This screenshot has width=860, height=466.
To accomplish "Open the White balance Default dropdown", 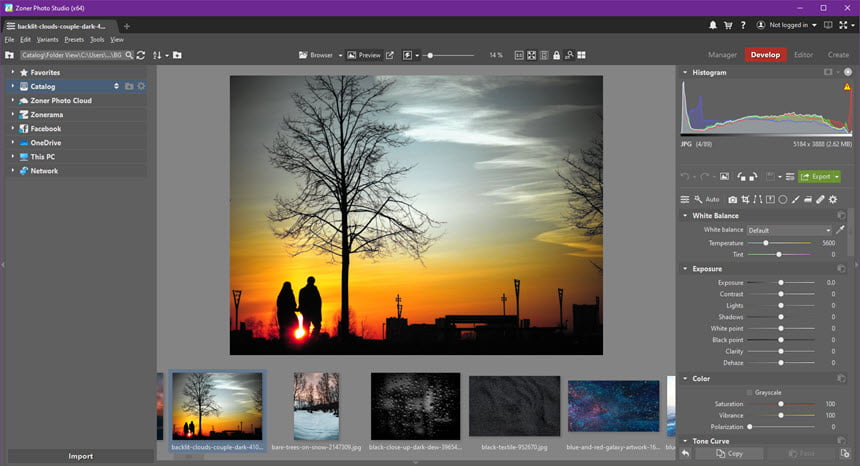I will 789,230.
